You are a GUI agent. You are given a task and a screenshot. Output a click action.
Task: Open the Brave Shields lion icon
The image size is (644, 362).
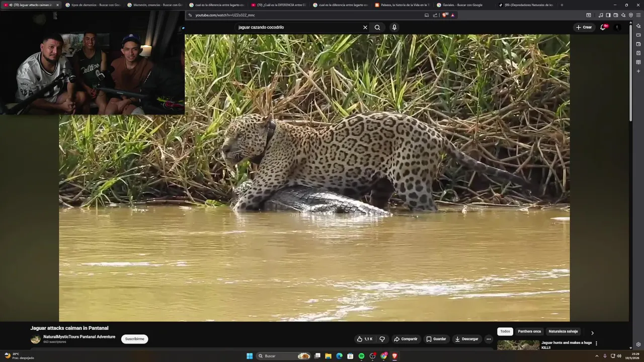click(x=445, y=15)
